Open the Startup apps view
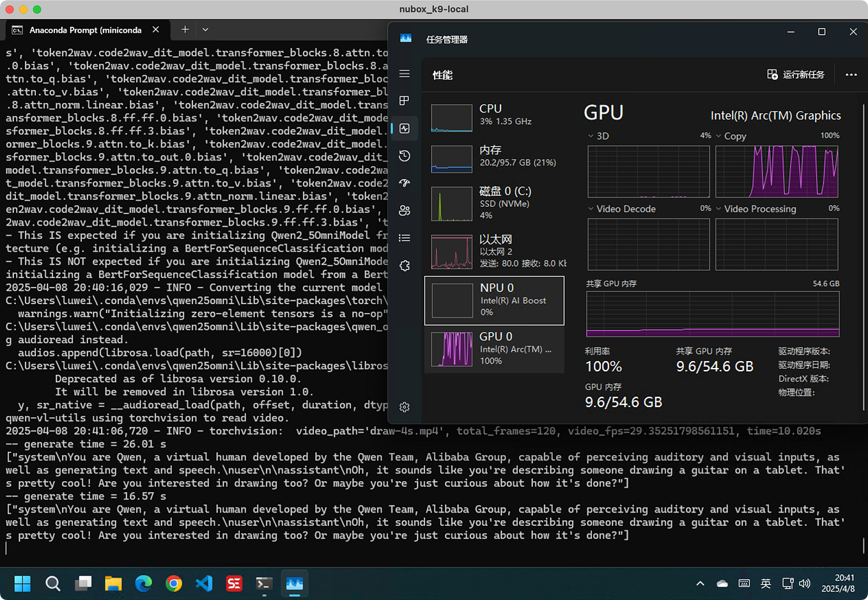The width and height of the screenshot is (868, 600). point(404,183)
